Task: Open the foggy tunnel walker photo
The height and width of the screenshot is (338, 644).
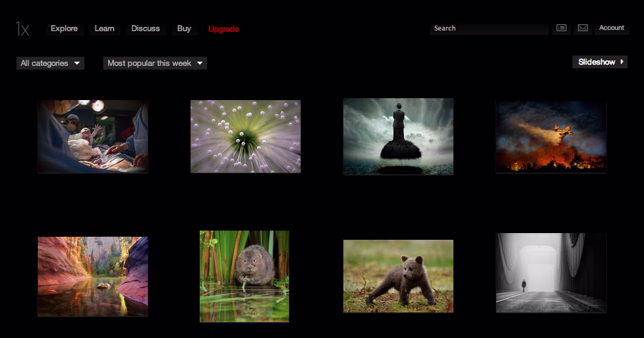Action: 551,273
